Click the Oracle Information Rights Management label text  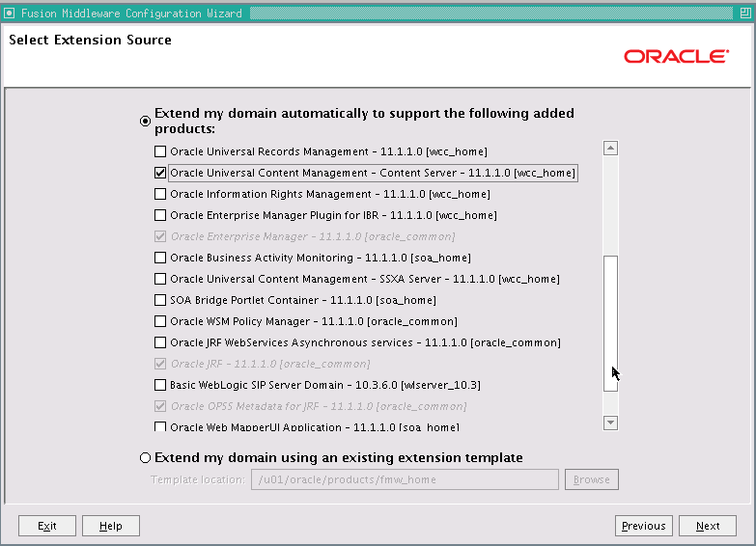330,194
